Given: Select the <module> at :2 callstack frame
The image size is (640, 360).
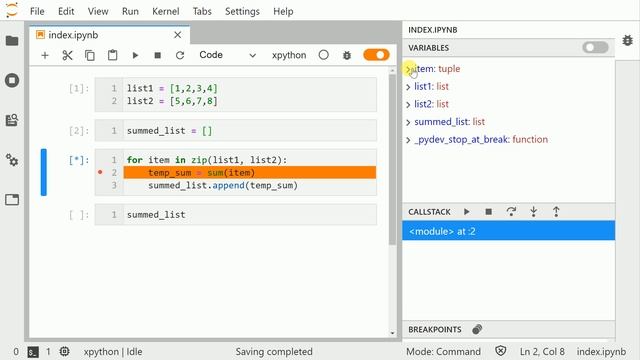Looking at the screenshot, I should 508,231.
